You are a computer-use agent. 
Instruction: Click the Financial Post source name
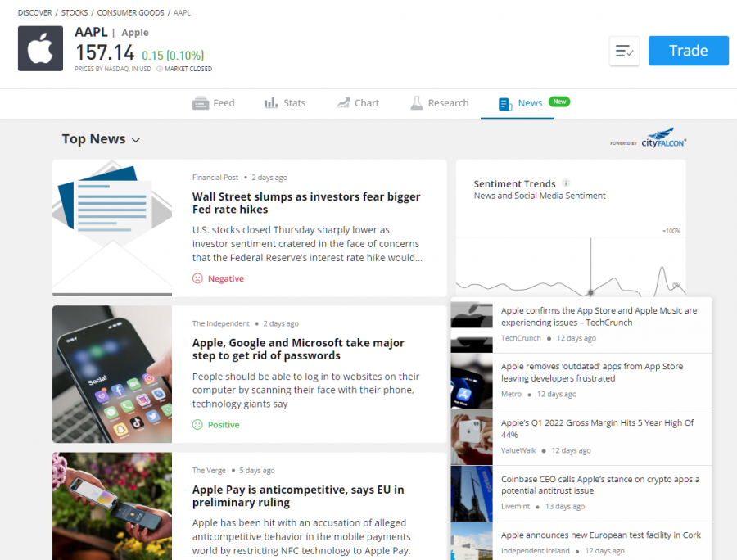point(215,178)
